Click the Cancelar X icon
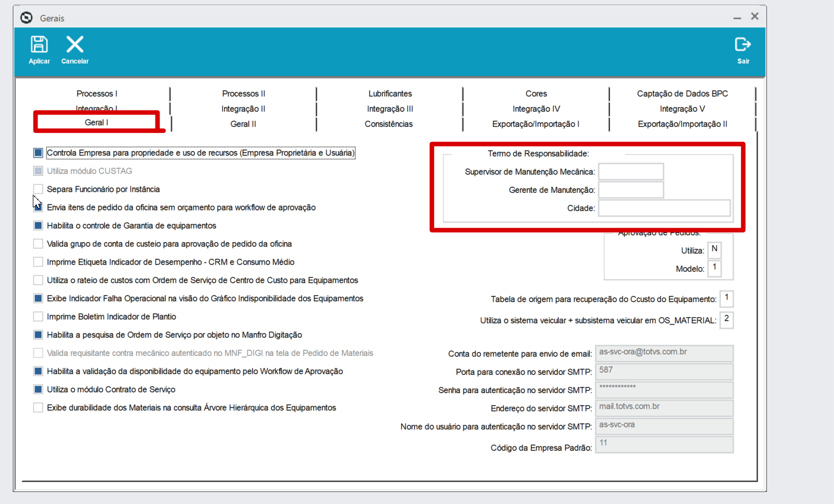The image size is (834, 504). (75, 44)
